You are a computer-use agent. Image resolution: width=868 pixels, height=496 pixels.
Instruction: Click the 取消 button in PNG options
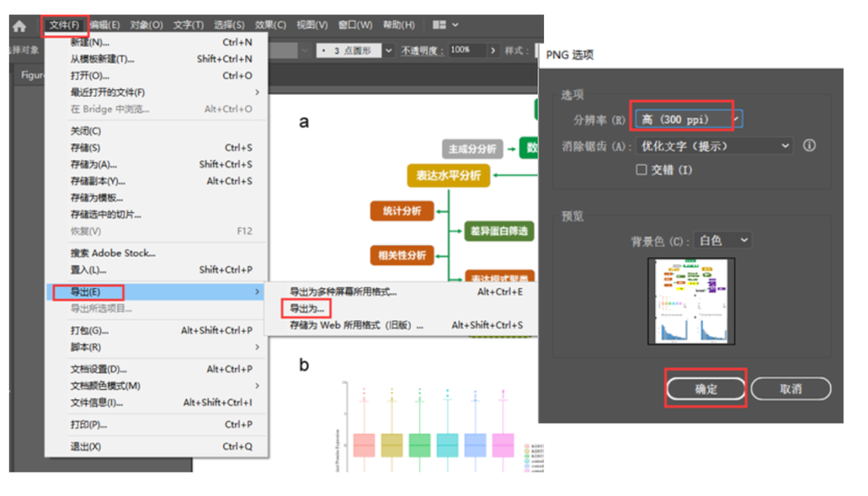click(791, 389)
